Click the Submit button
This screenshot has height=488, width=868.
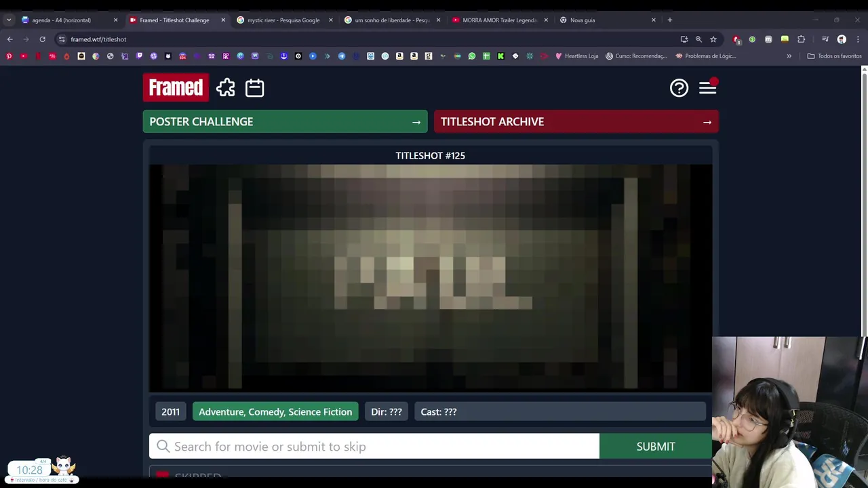click(x=656, y=446)
